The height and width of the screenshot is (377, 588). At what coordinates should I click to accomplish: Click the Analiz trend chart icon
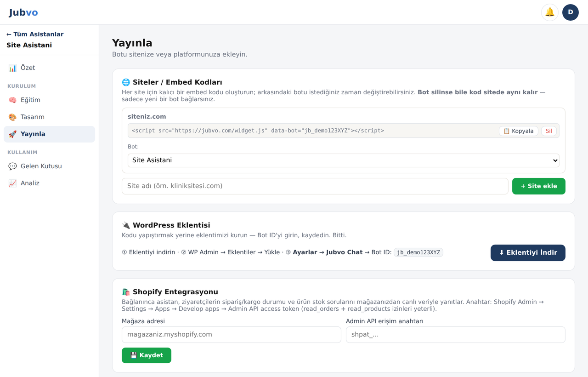click(12, 183)
